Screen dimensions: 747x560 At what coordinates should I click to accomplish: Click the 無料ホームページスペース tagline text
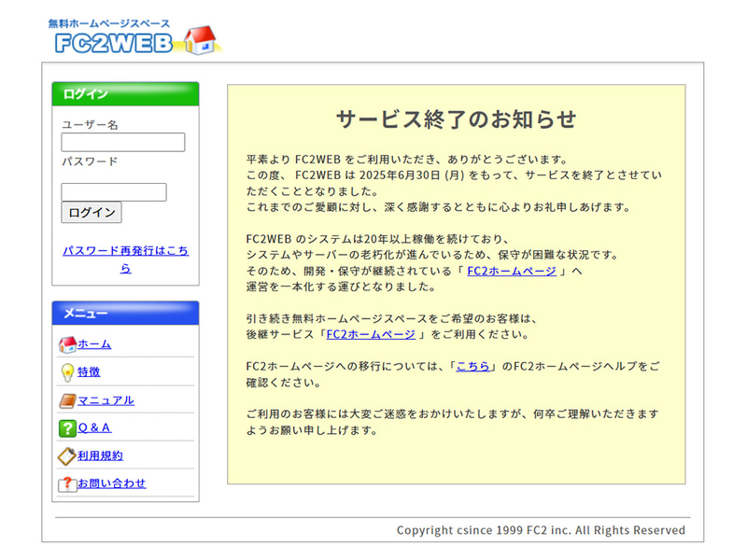pos(109,23)
